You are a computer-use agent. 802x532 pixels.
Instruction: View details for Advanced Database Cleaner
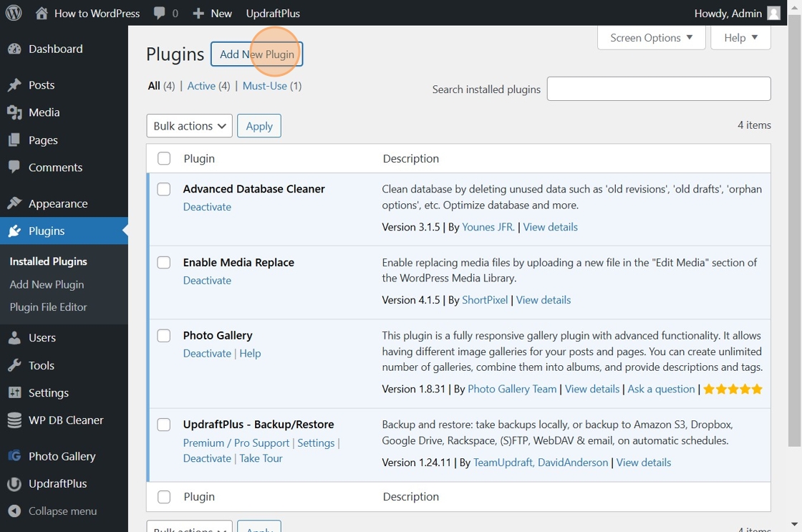click(x=551, y=227)
